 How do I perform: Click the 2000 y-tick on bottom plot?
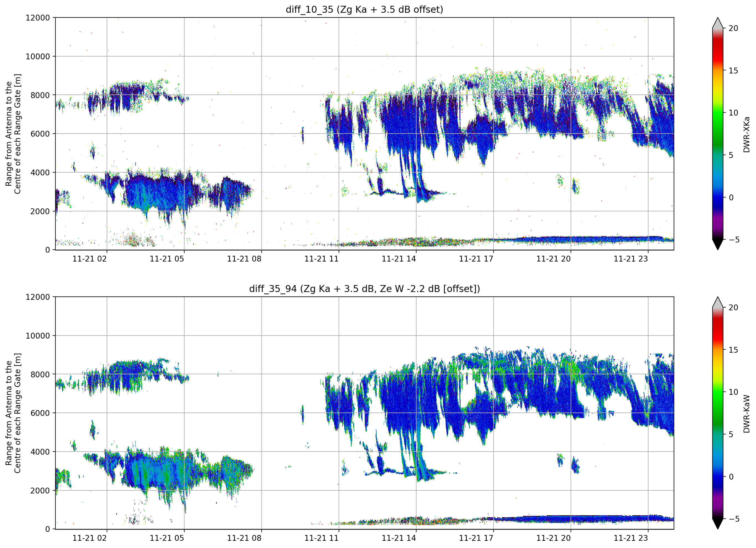40,491
